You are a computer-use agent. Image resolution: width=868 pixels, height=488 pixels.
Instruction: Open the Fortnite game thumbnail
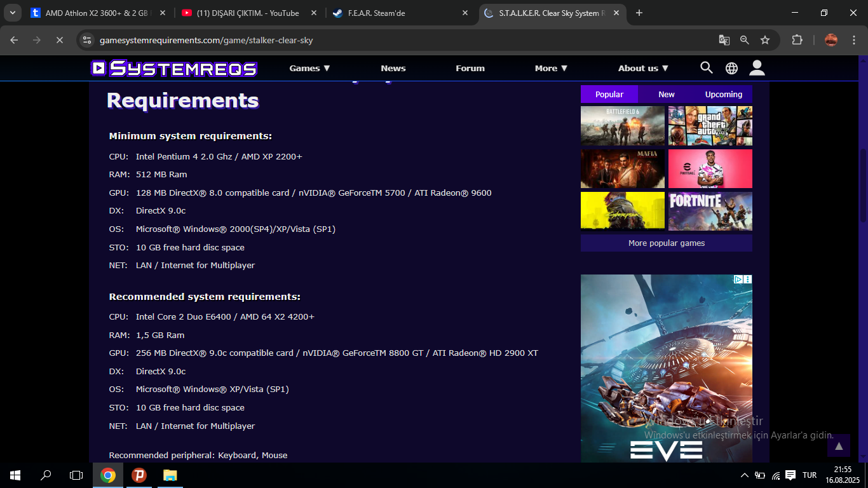(710, 211)
